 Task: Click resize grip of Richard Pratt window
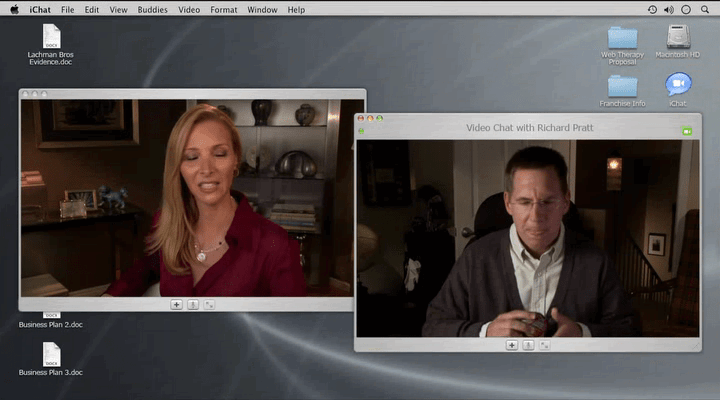pyautogui.click(x=696, y=347)
